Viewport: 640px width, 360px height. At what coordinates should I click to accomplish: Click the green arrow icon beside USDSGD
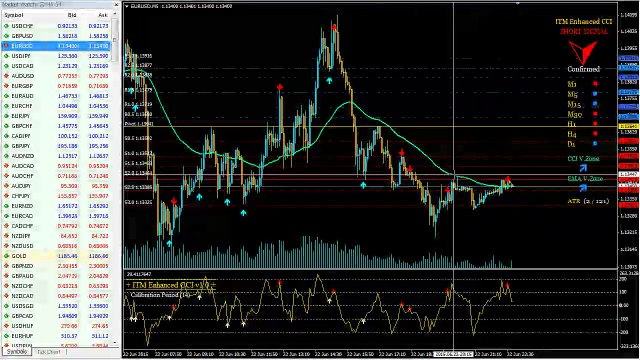pos(7,306)
